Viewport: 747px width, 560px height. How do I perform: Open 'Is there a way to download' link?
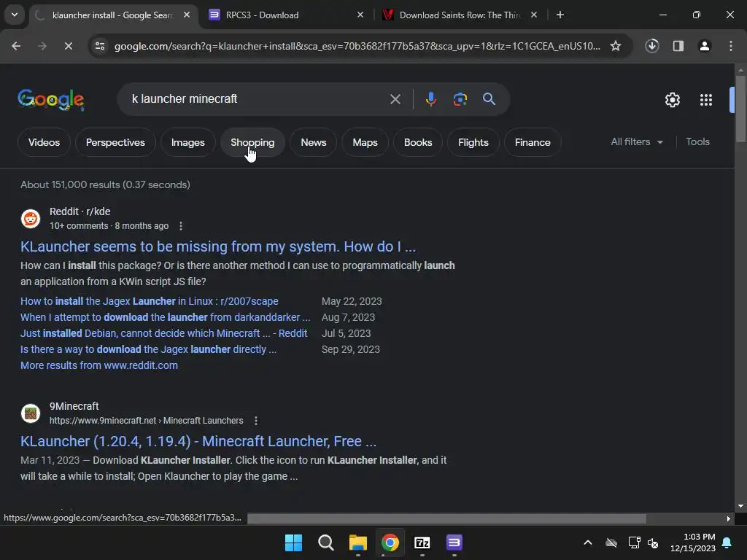pos(149,349)
